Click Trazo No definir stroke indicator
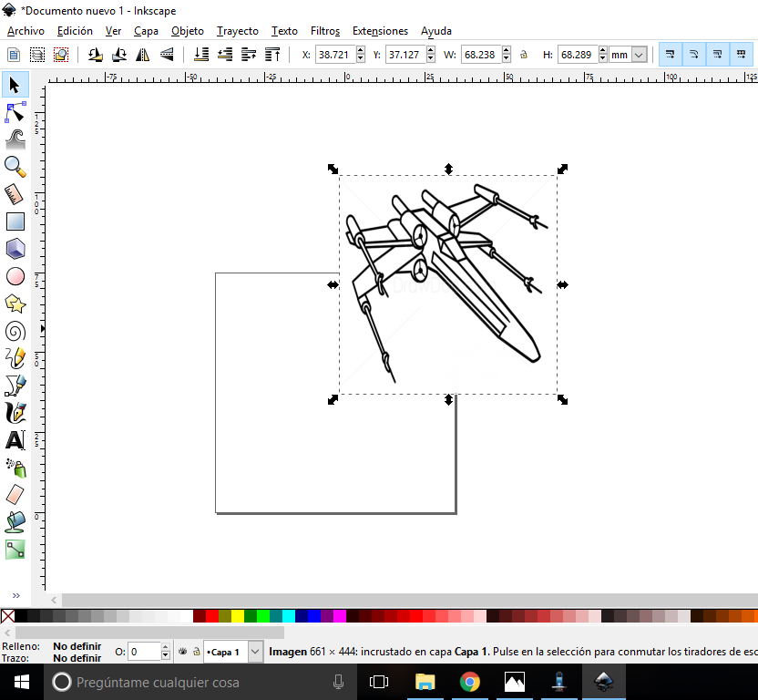The width and height of the screenshot is (758, 700). pos(77,658)
